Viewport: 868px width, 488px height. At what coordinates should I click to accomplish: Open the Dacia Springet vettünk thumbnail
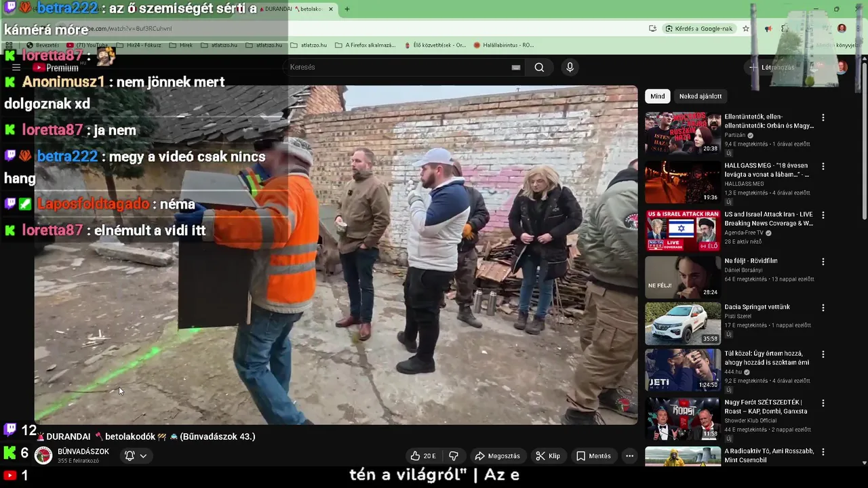point(683,324)
